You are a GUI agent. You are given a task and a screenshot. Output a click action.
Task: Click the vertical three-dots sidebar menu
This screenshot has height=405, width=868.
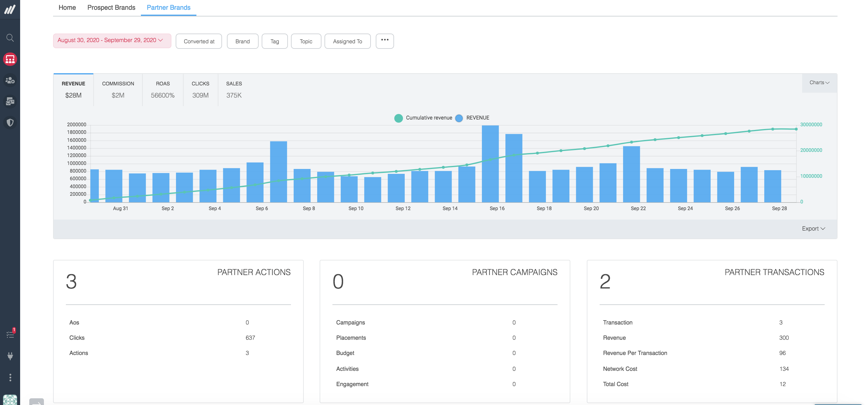click(x=10, y=377)
